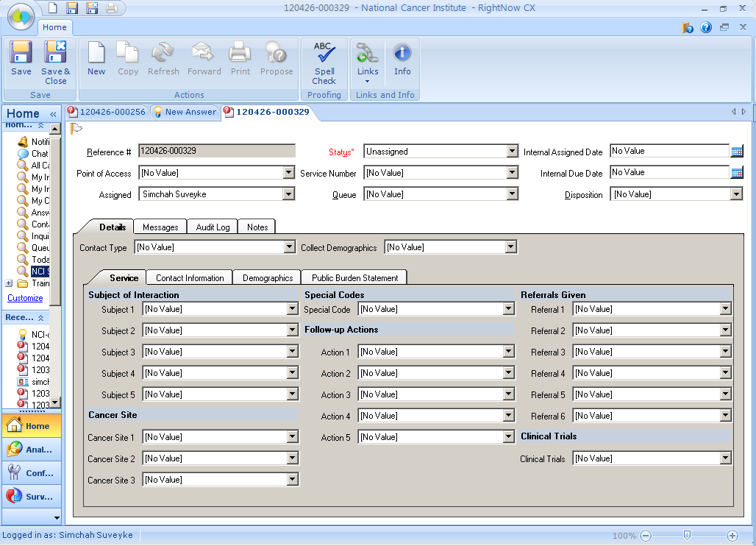Open the Assigned dropdown list

tap(289, 194)
